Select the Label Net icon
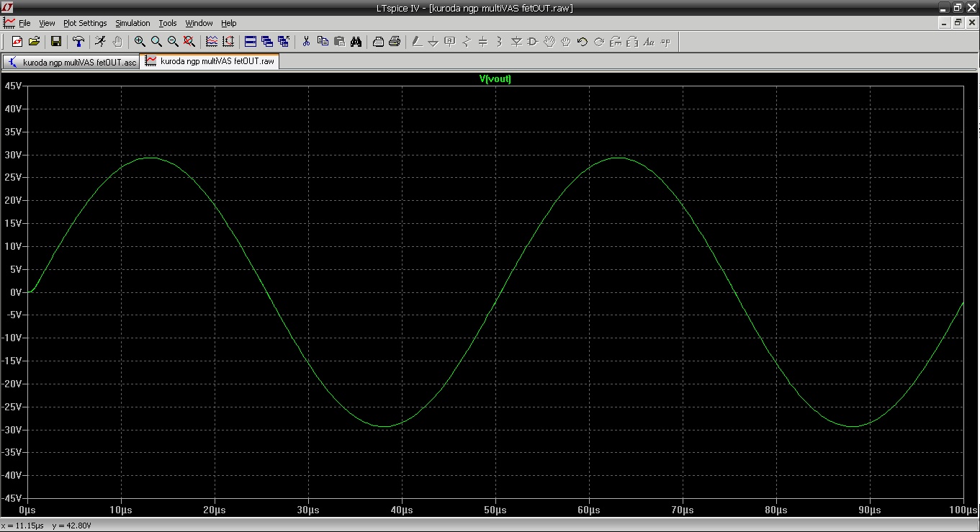This screenshot has height=532, width=980. coord(450,42)
